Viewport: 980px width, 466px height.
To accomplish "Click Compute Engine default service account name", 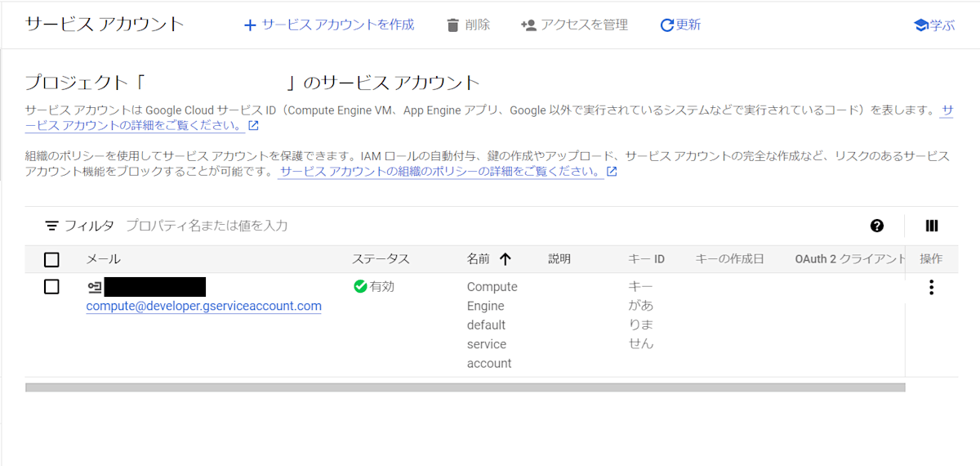I will tap(492, 325).
